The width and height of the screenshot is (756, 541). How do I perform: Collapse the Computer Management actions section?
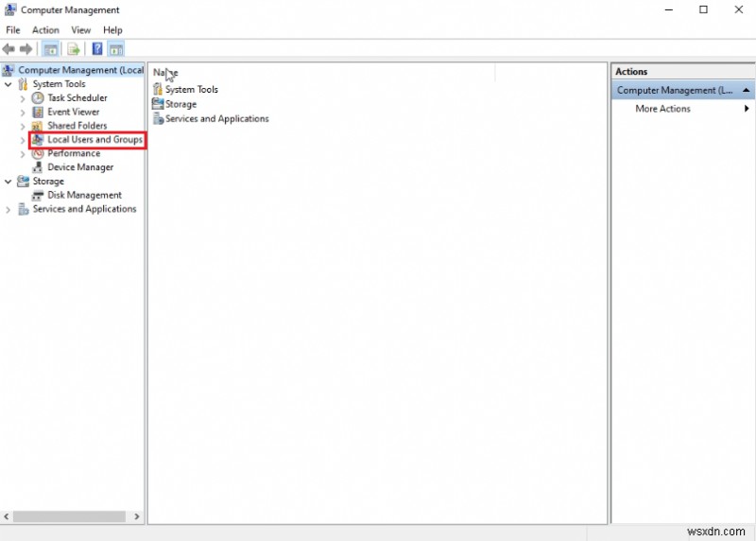pyautogui.click(x=746, y=90)
